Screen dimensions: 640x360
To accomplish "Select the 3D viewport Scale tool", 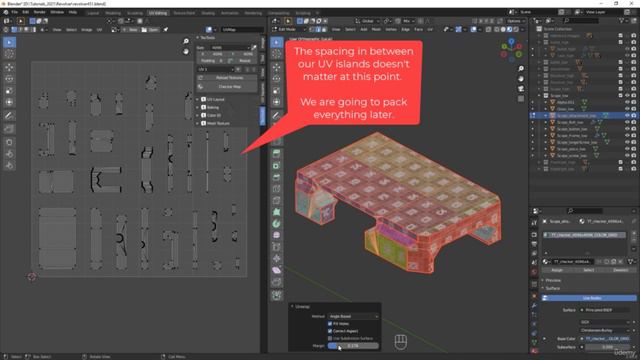I will pyautogui.click(x=277, y=91).
